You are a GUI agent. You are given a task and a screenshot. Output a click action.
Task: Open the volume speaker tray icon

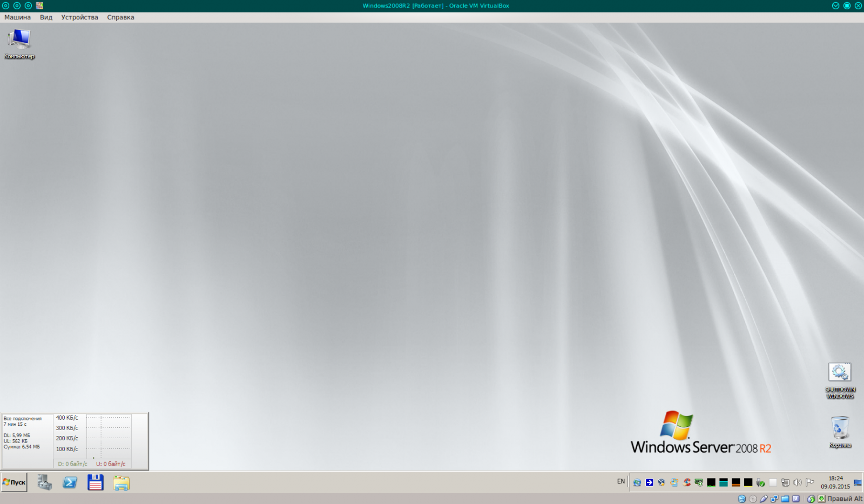coord(798,482)
